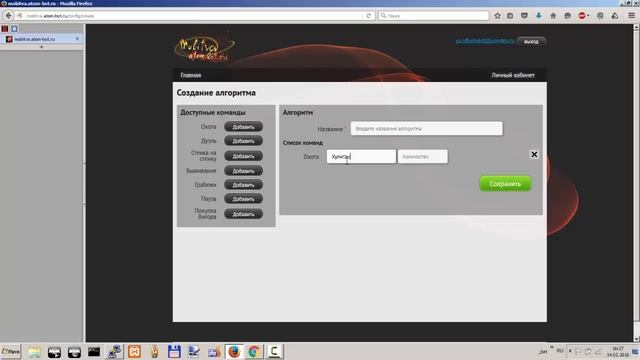Open Chrome from the taskbar
This screenshot has height=360, width=640.
pyautogui.click(x=254, y=351)
